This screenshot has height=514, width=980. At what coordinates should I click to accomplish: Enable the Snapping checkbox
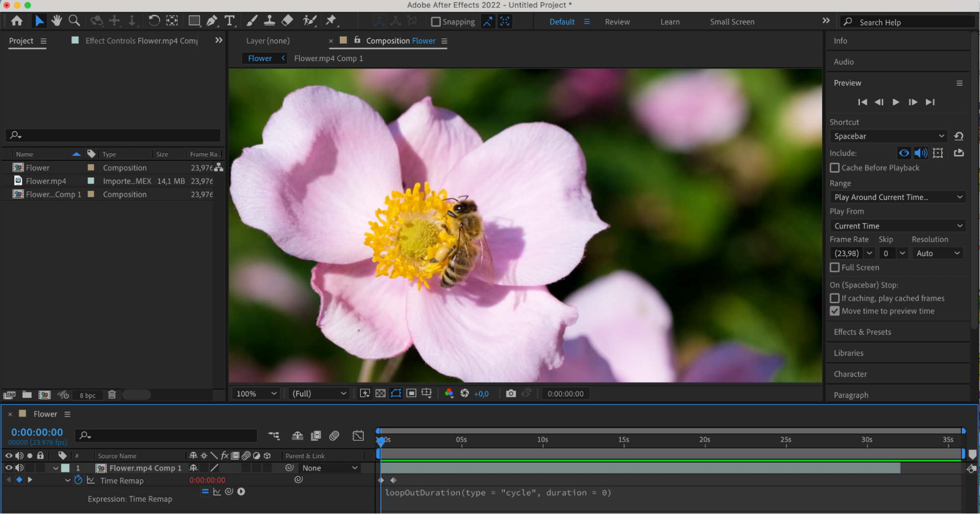coord(435,22)
